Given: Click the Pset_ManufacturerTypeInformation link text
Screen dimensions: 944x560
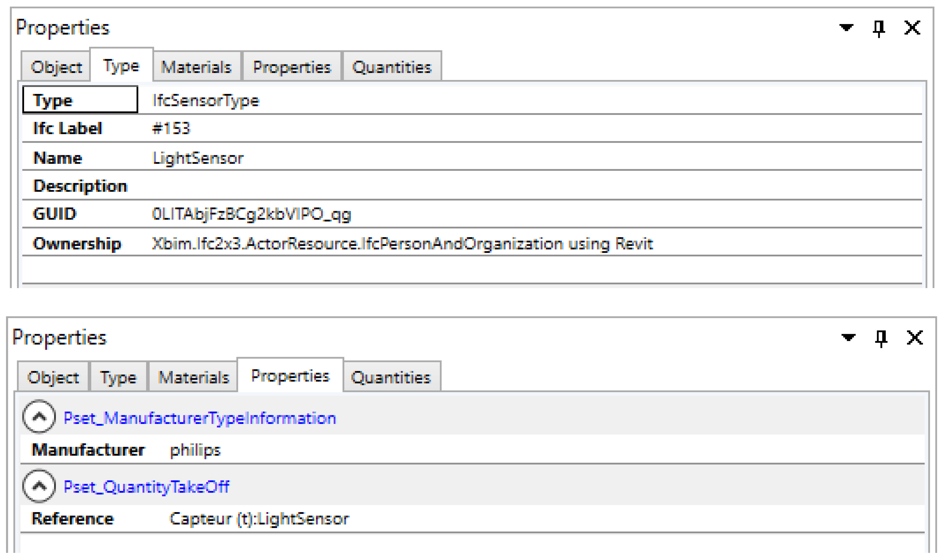Looking at the screenshot, I should point(200,418).
